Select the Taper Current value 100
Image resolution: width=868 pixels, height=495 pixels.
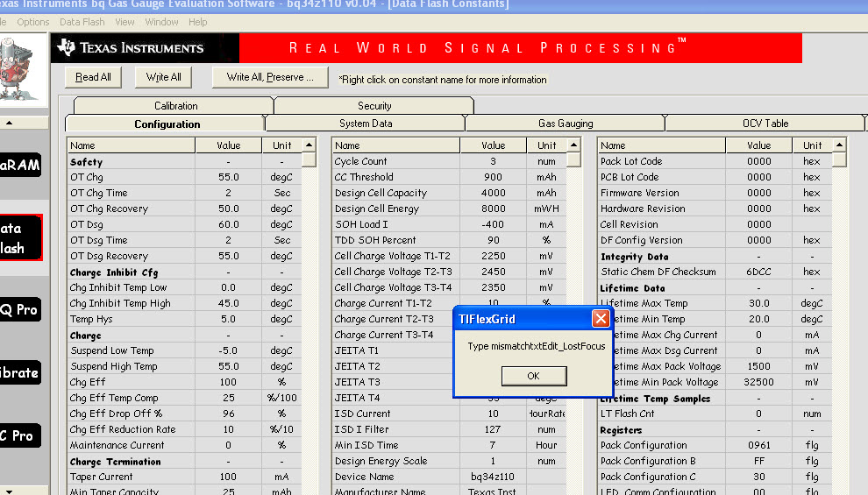coord(228,477)
